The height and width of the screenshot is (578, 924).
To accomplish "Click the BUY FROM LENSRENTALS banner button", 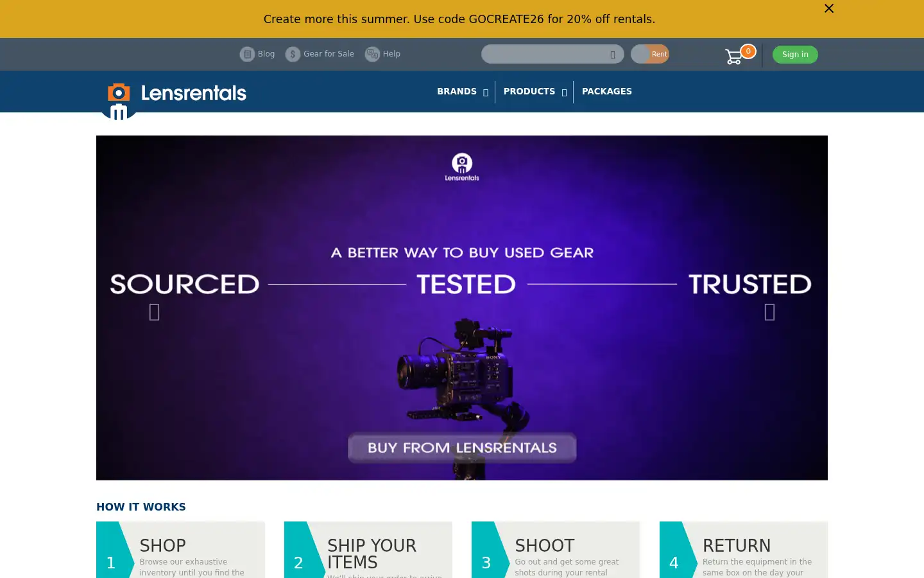I will click(x=462, y=448).
